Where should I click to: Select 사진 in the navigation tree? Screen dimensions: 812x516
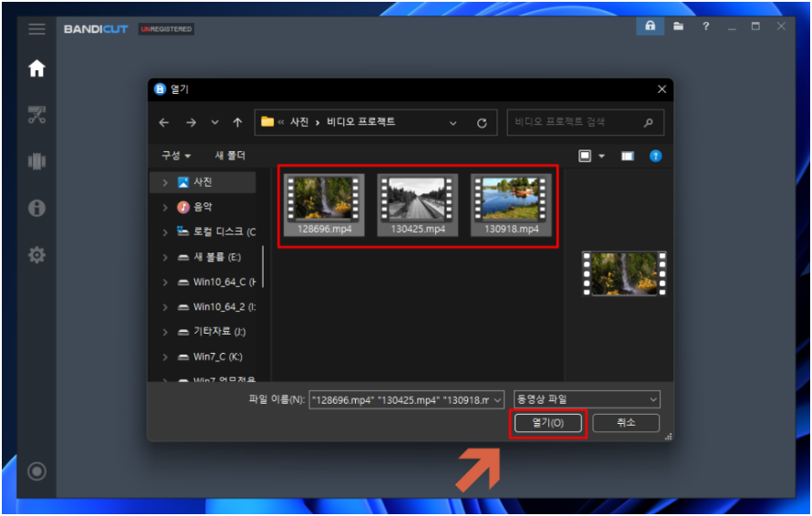point(203,182)
